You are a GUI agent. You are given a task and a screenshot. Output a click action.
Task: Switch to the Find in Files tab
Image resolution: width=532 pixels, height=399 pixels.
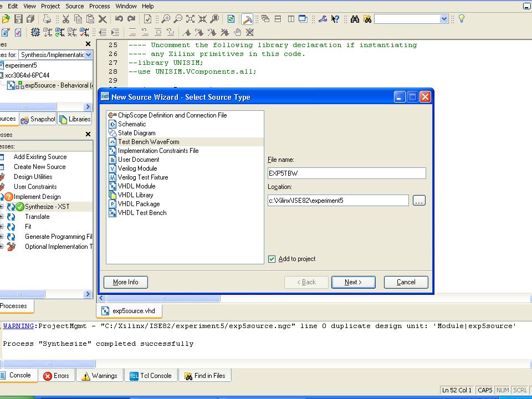click(x=205, y=376)
